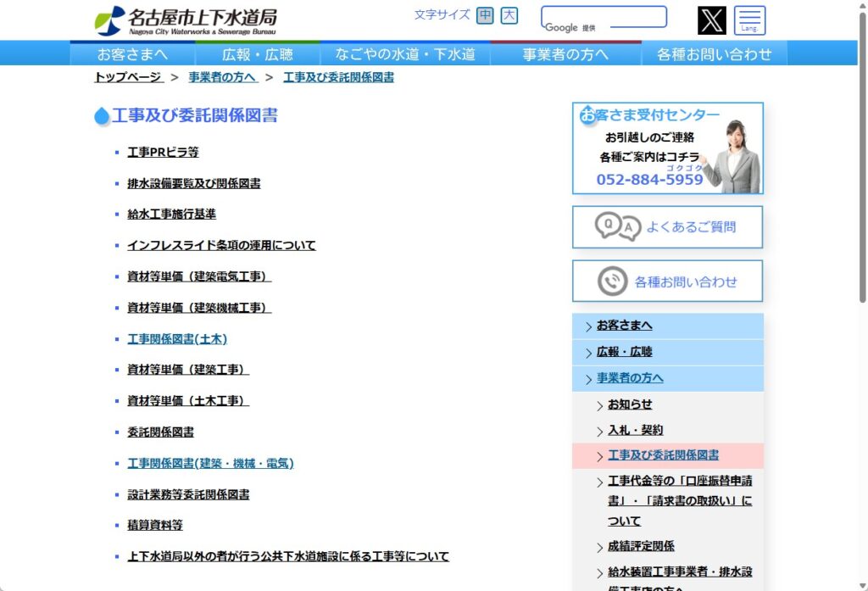868x591 pixels.
Task: Open the 工事PRビラ等 link
Action: click(x=163, y=153)
